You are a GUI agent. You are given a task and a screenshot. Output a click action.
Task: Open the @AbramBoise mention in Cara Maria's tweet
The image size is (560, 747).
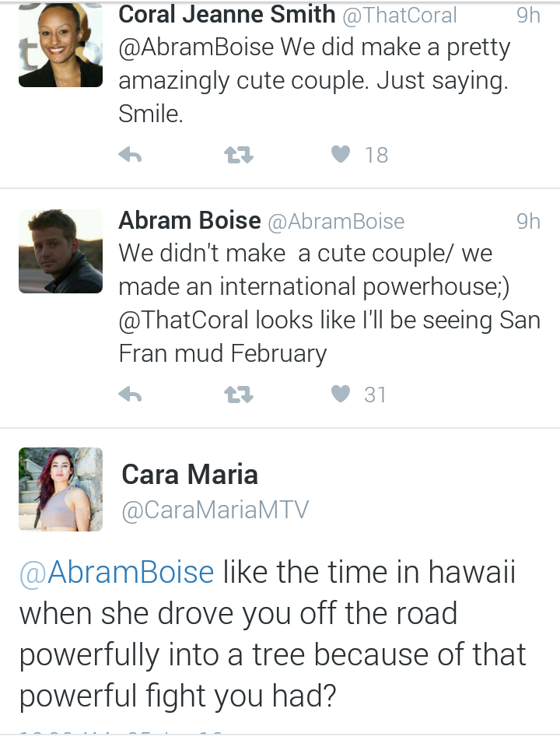(117, 572)
